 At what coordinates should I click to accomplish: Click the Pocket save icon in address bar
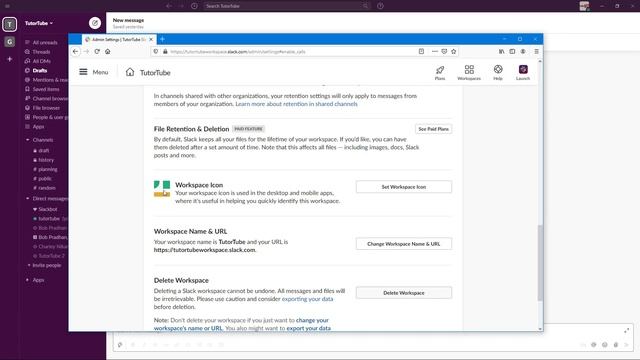(x=444, y=51)
